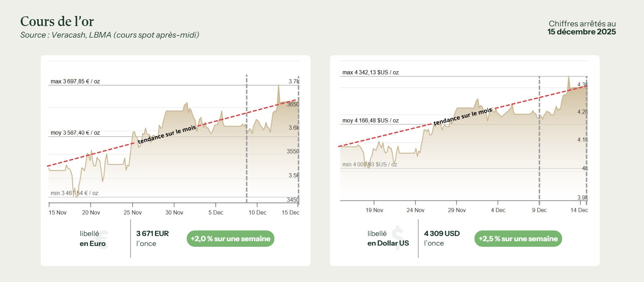This screenshot has width=644, height=282.
Task: Click '9 Dec' on the dollar chart axis
Action: click(x=539, y=210)
